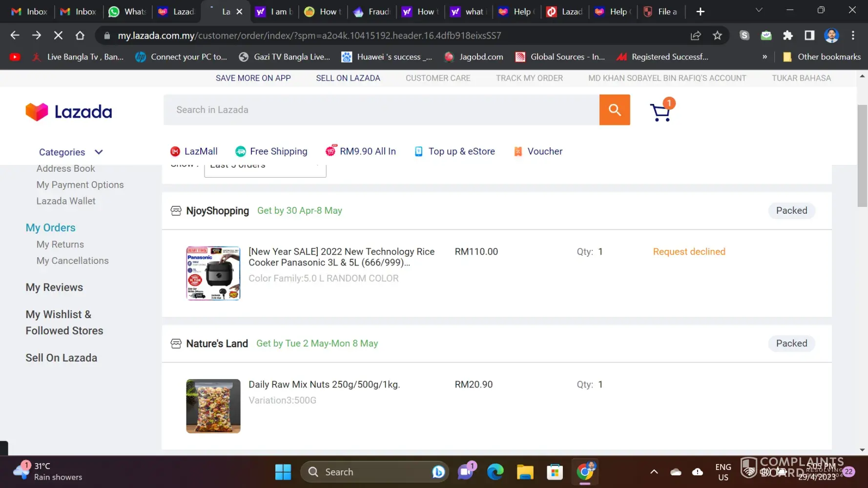Image resolution: width=868 pixels, height=488 pixels.
Task: Open a new browser tab
Action: 700,11
